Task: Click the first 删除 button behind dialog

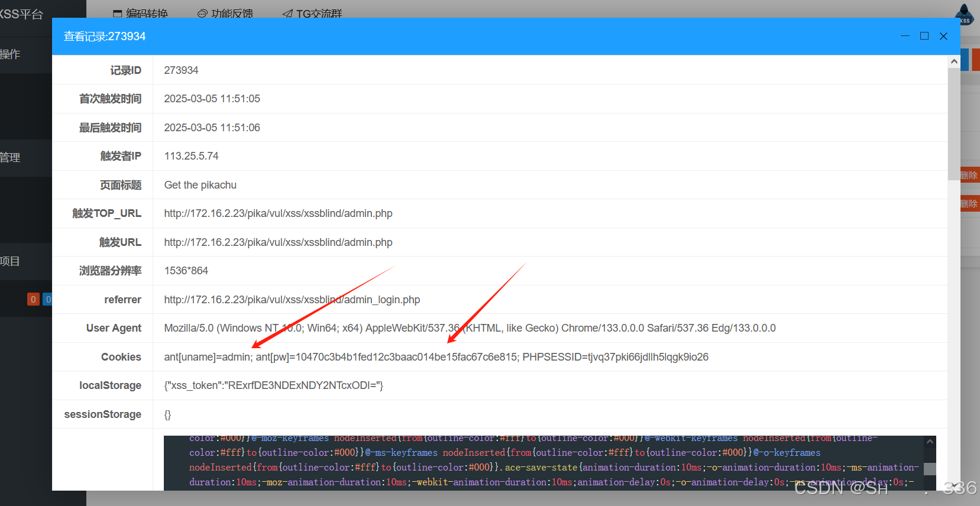Action: click(969, 175)
